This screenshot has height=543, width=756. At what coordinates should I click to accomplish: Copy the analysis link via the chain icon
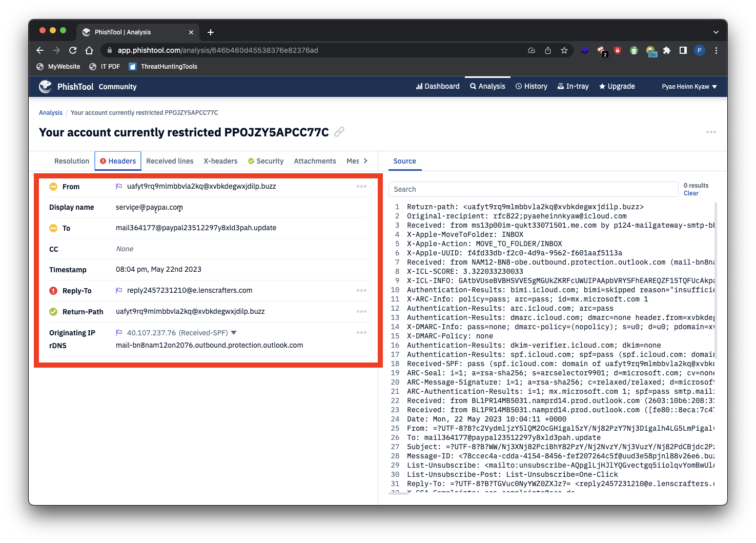click(x=339, y=132)
